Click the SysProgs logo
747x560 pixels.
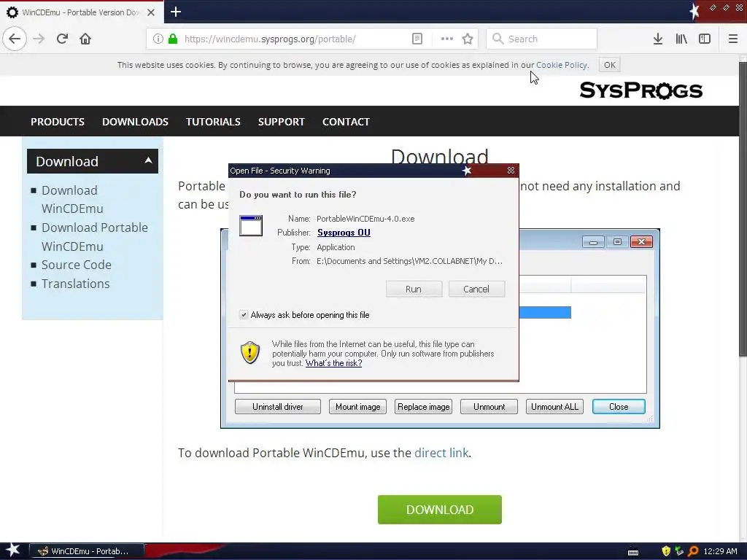(x=640, y=90)
